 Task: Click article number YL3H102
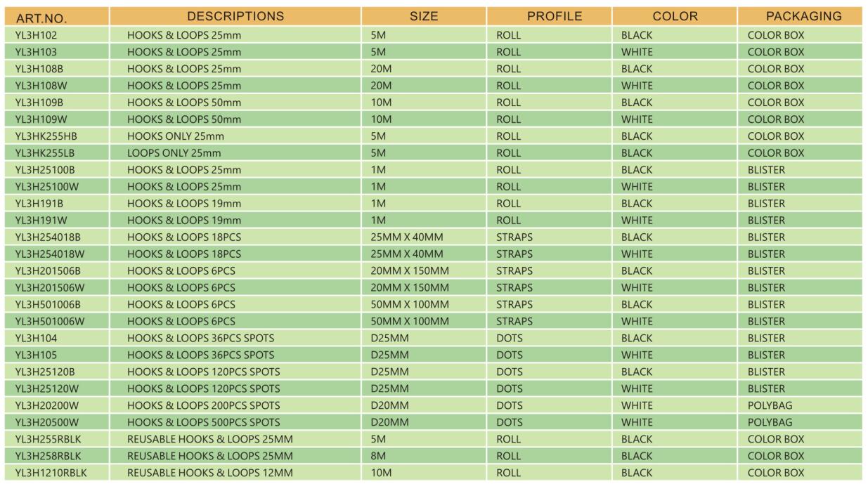click(34, 35)
